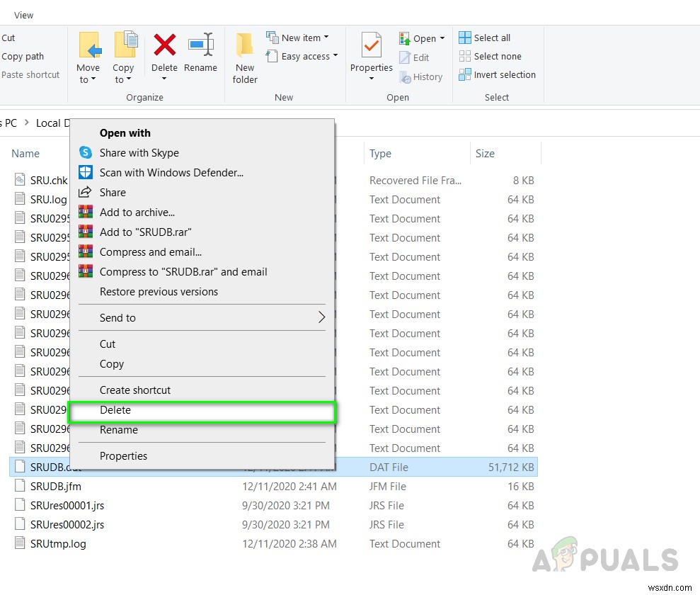Expand the Open button dropdown arrow

pos(442,38)
